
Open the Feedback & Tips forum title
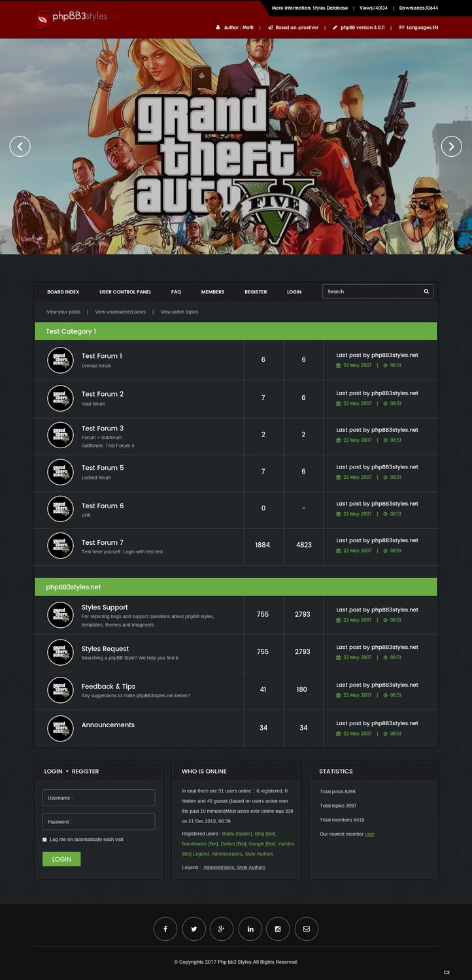(x=109, y=687)
